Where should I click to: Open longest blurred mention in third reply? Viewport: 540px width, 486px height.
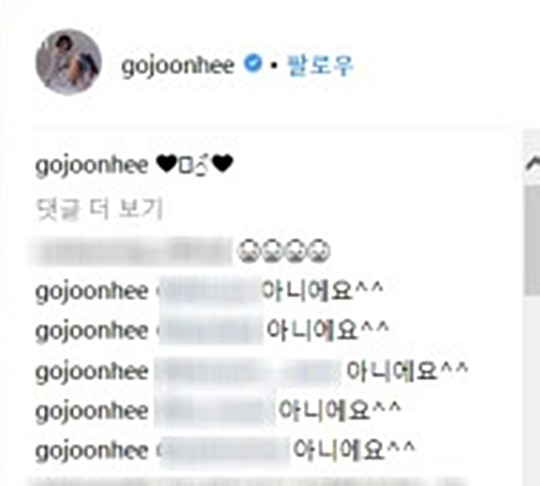coord(248,373)
